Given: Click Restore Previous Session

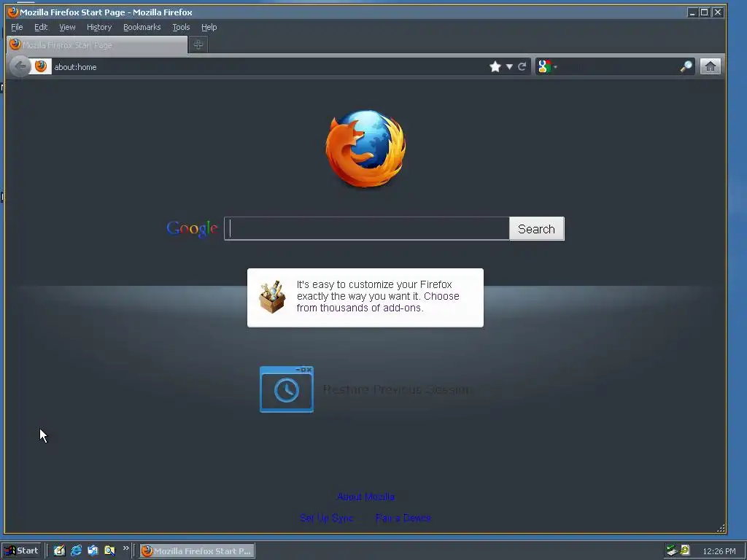Looking at the screenshot, I should click(397, 389).
